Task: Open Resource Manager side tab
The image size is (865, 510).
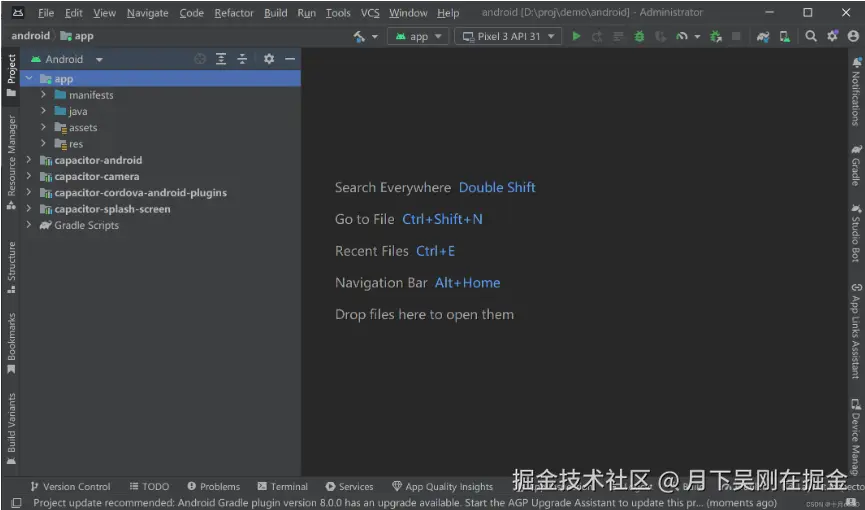Action: [x=11, y=162]
